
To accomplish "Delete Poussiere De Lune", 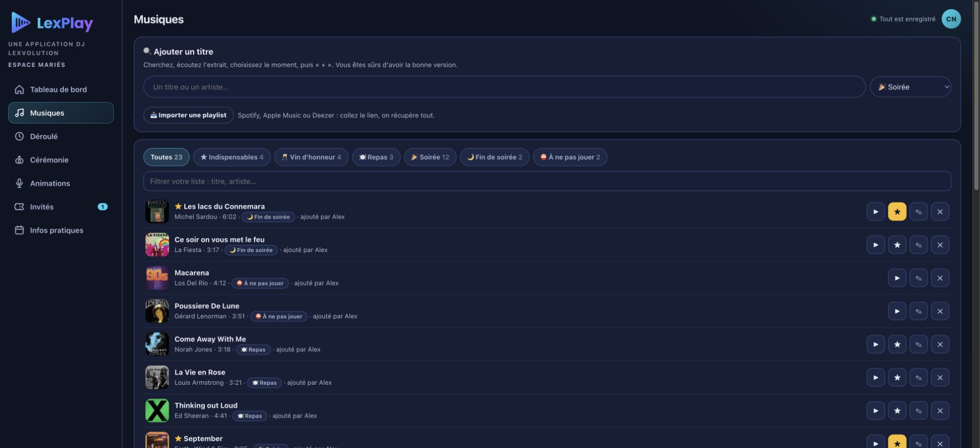I will pyautogui.click(x=940, y=311).
